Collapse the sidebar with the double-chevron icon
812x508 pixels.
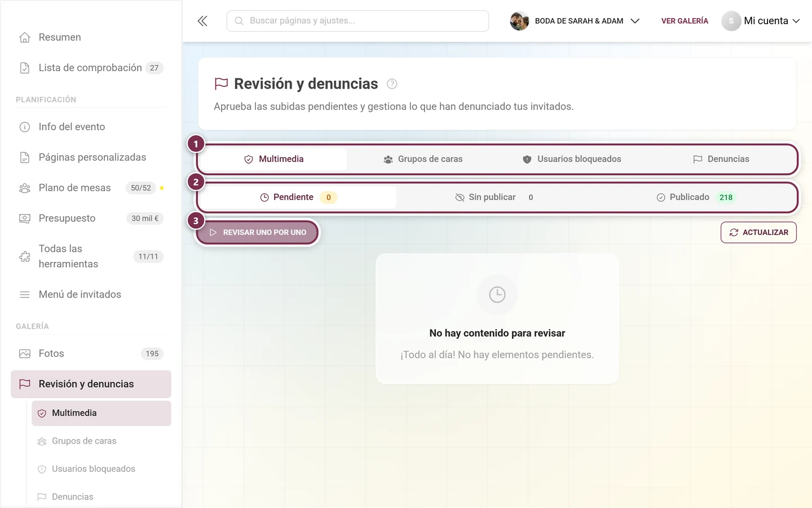[x=202, y=21]
